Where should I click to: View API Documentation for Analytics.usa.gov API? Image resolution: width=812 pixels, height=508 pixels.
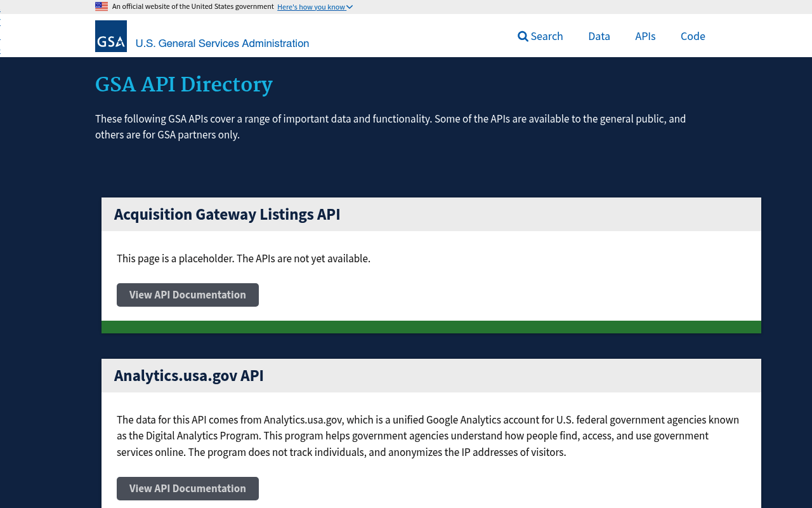pyautogui.click(x=188, y=488)
